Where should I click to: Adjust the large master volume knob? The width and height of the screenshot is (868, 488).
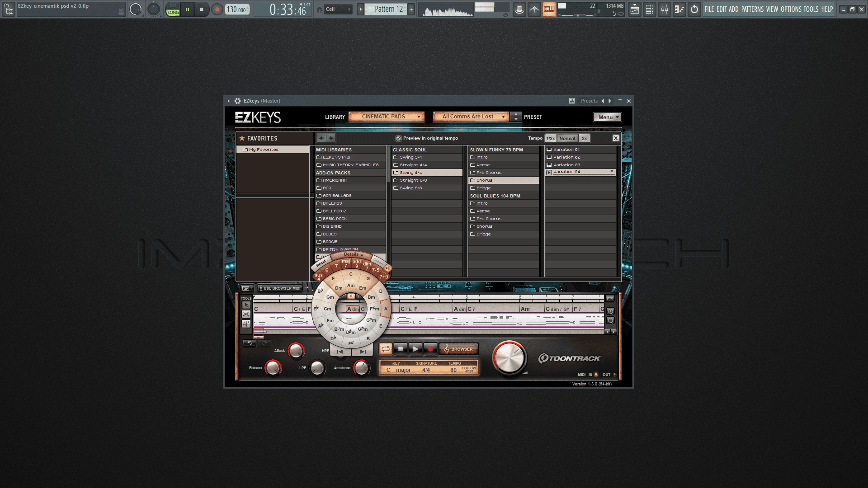[509, 357]
